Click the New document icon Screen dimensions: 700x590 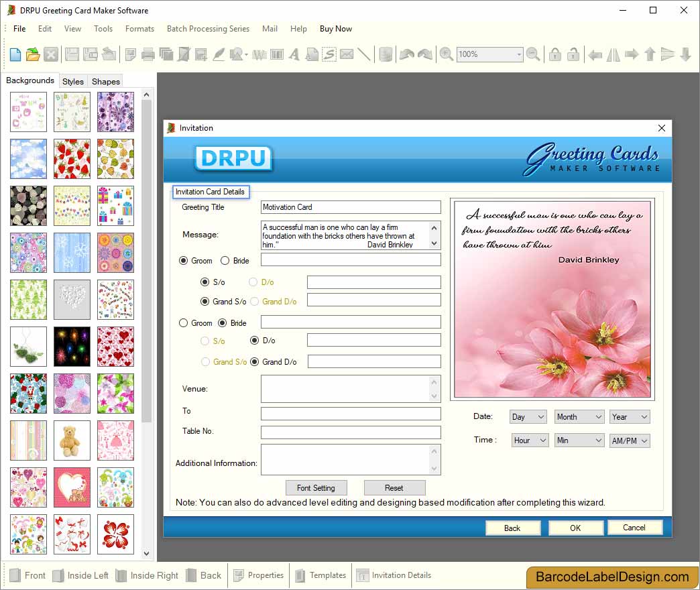click(15, 54)
